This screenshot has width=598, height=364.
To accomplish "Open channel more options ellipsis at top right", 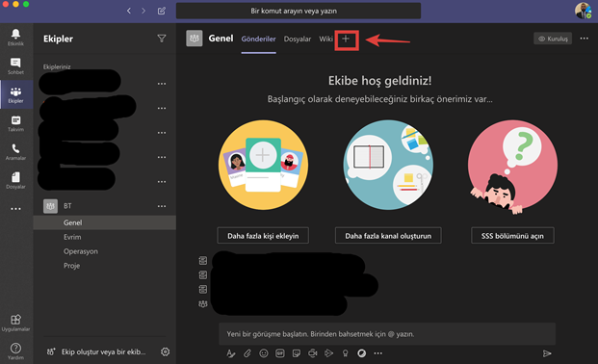I will point(584,39).
